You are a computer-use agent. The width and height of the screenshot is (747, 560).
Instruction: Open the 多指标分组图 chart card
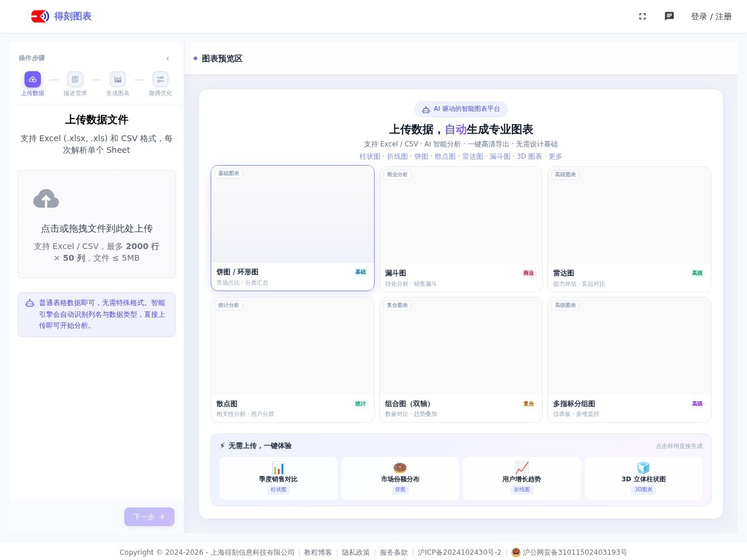point(629,360)
